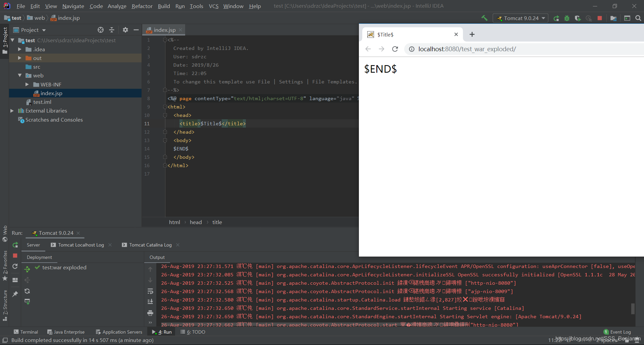Stop Tomcat with the toolbar red square

click(x=600, y=18)
